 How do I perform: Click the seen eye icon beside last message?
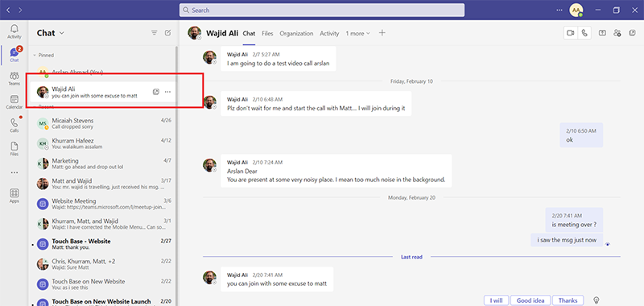tap(608, 244)
